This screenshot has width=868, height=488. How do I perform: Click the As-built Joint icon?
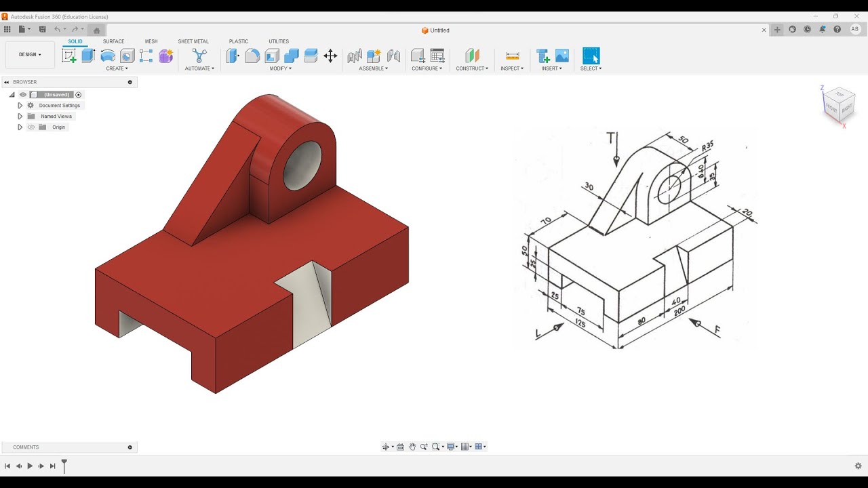(393, 56)
